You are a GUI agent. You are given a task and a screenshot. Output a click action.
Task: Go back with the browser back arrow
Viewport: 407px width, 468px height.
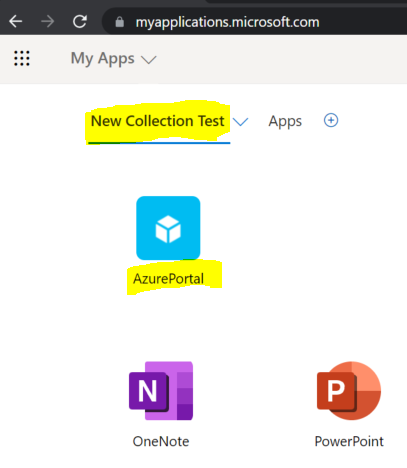(16, 22)
